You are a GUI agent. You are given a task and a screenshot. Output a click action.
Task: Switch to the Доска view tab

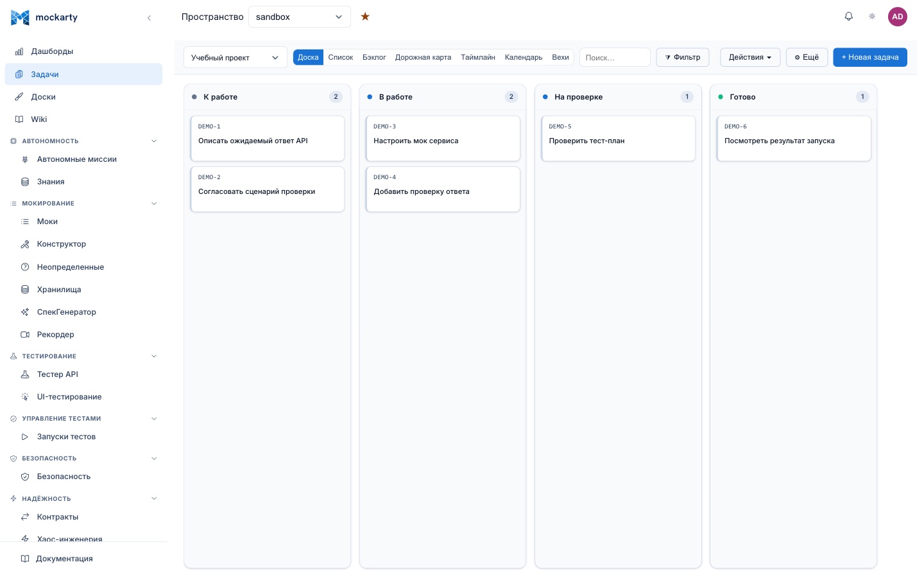click(x=308, y=57)
